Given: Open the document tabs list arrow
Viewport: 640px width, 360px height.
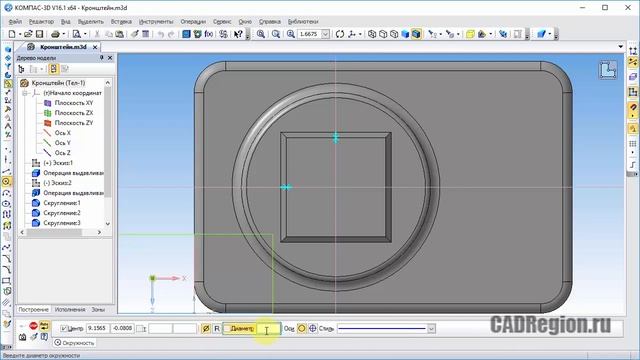Looking at the screenshot, I should click(620, 47).
